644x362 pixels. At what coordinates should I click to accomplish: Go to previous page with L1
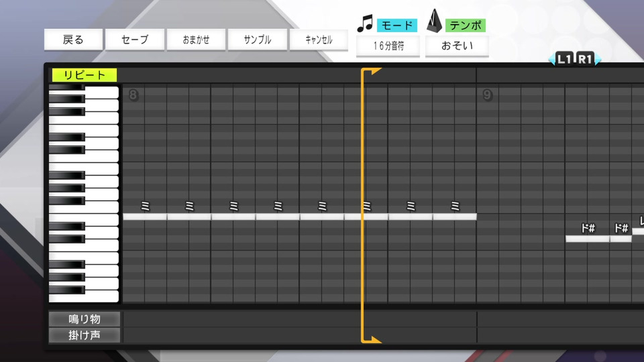[x=563, y=59]
